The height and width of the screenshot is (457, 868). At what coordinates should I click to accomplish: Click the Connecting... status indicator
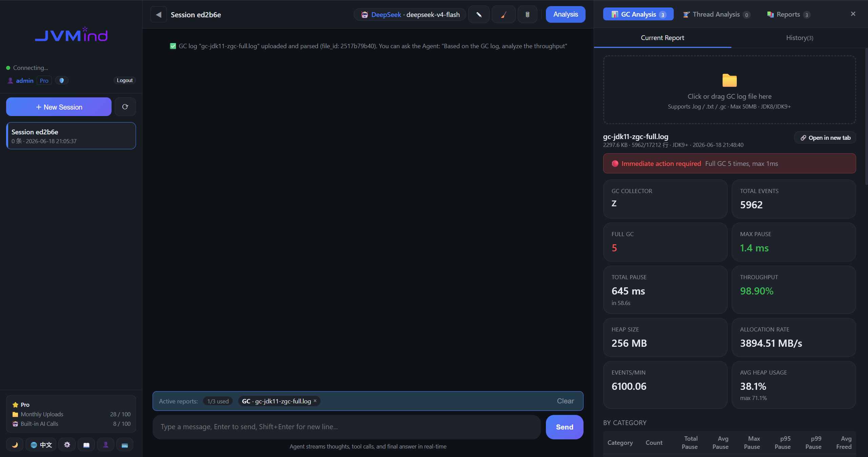[x=27, y=68]
